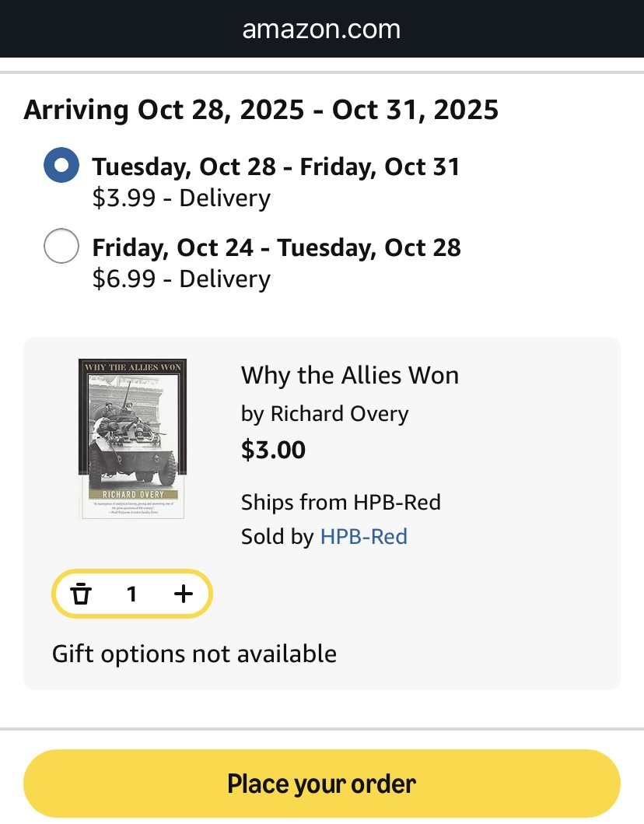Click the "Ships from HPB-Red" text
This screenshot has width=644, height=824.
point(341,502)
